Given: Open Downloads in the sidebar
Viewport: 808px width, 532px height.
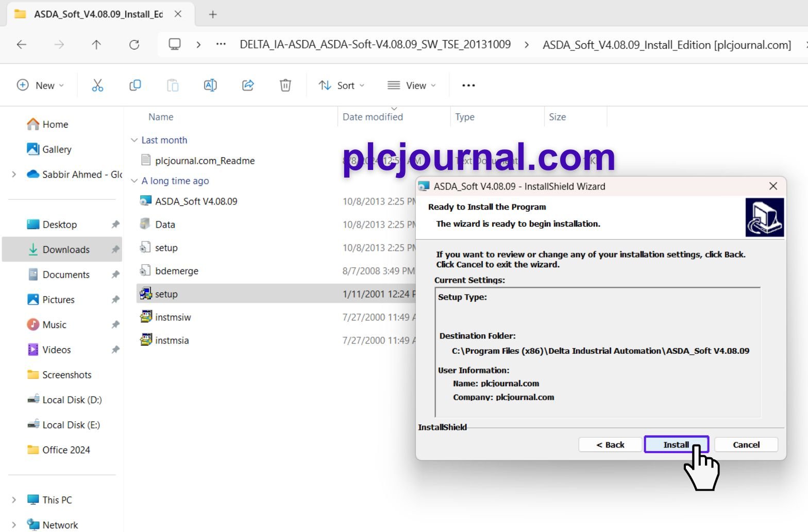Looking at the screenshot, I should click(x=66, y=250).
